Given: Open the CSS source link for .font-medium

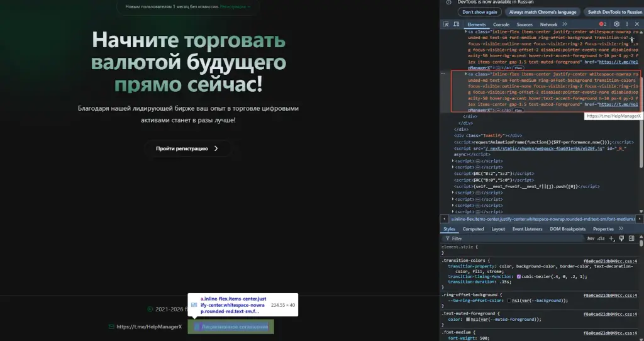Looking at the screenshot, I should [610, 333].
